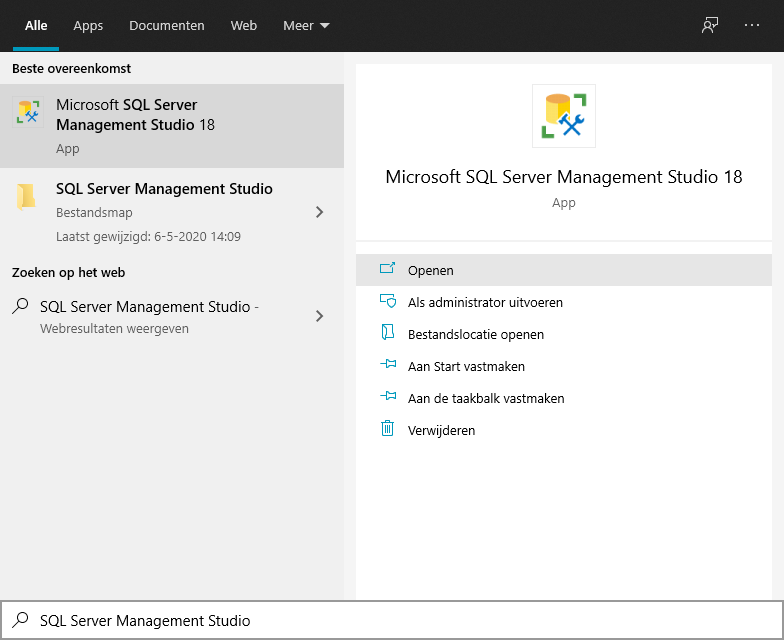Open the three-dots options menu
The width and height of the screenshot is (784, 640).
752,25
